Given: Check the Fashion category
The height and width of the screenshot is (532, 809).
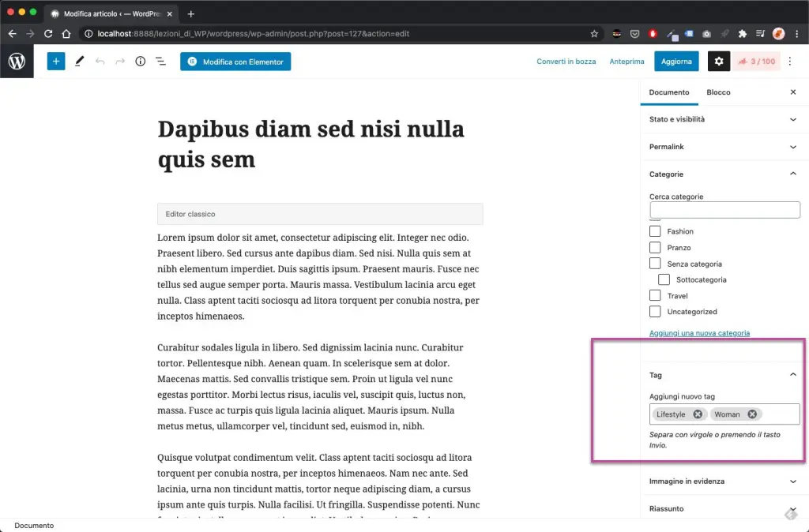Looking at the screenshot, I should pos(655,231).
